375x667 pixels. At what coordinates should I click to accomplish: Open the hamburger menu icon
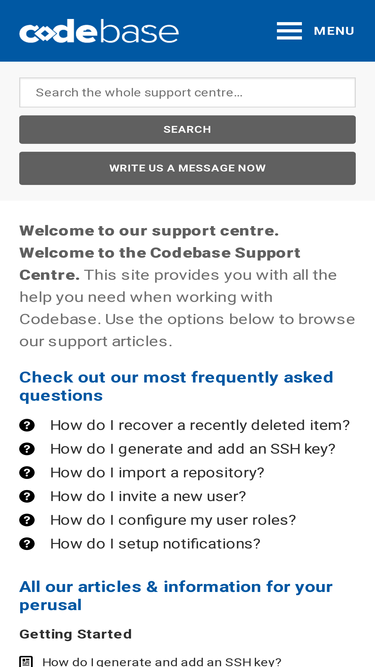[x=289, y=31]
